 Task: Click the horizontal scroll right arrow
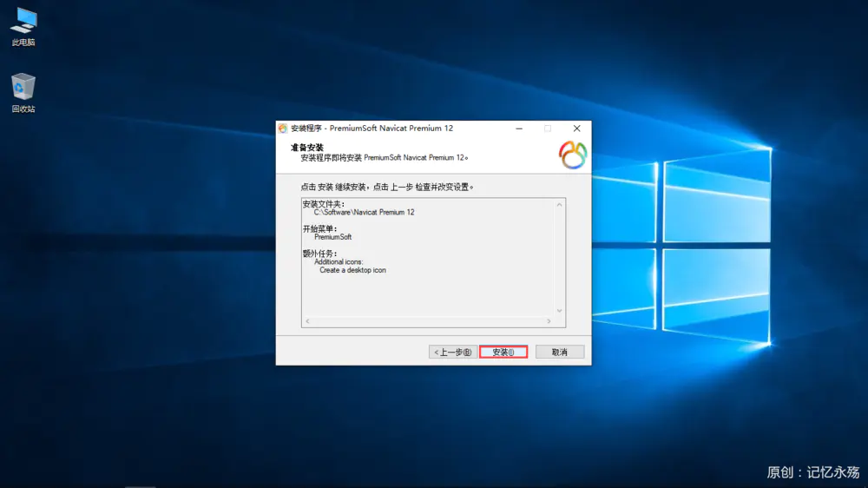[549, 321]
